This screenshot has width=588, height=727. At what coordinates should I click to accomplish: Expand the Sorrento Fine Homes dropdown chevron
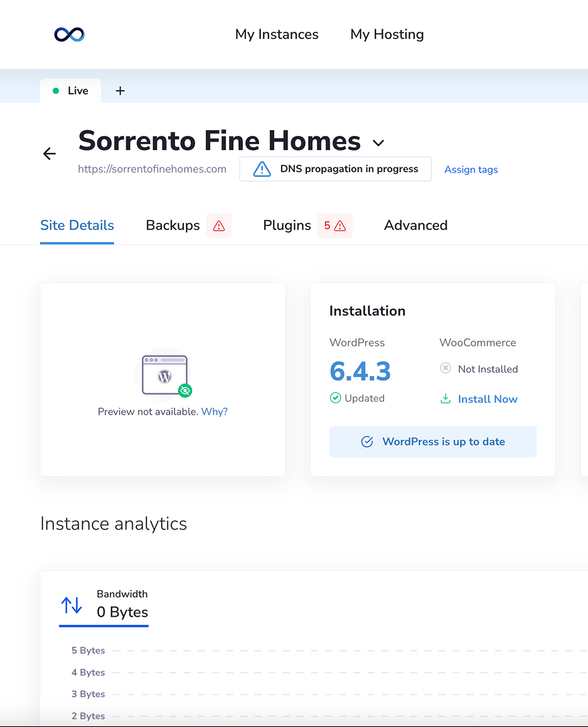(378, 143)
